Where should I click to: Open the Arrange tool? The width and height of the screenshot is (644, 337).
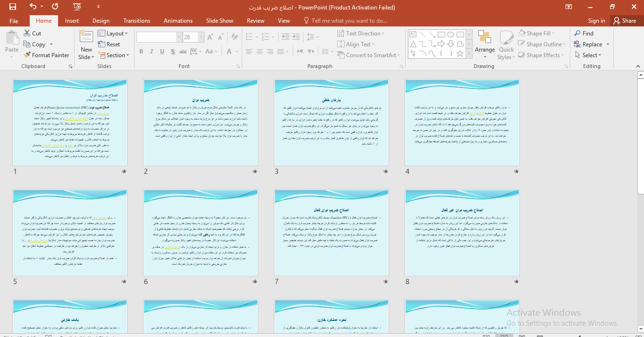point(485,43)
